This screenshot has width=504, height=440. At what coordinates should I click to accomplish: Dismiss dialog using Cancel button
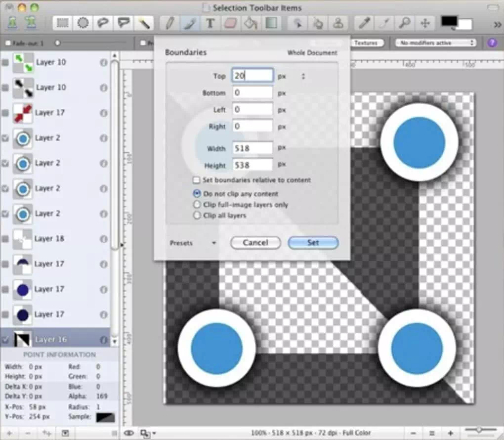[x=255, y=243]
